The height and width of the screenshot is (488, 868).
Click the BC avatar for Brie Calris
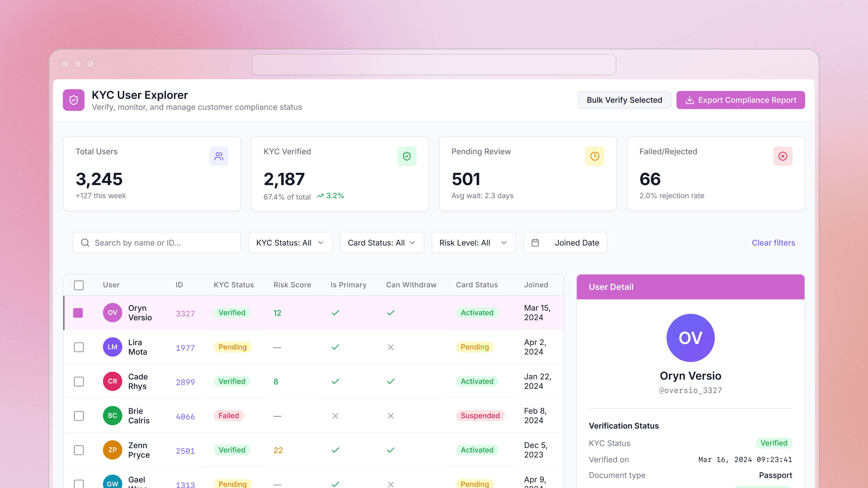click(x=113, y=416)
